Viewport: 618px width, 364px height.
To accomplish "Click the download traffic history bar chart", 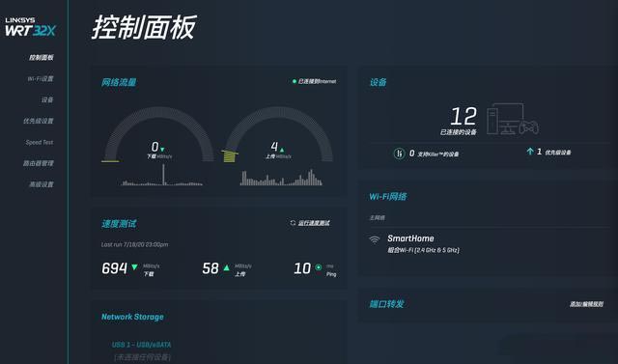I will pos(161,175).
